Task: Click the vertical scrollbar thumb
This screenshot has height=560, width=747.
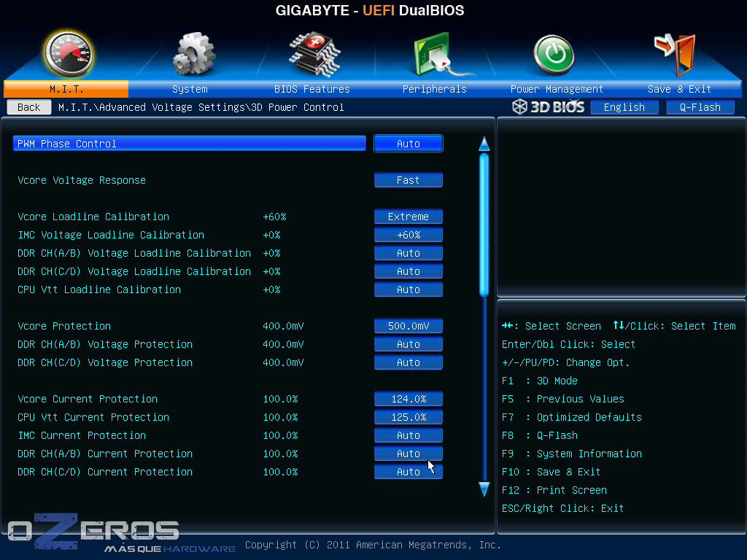Action: (x=484, y=222)
